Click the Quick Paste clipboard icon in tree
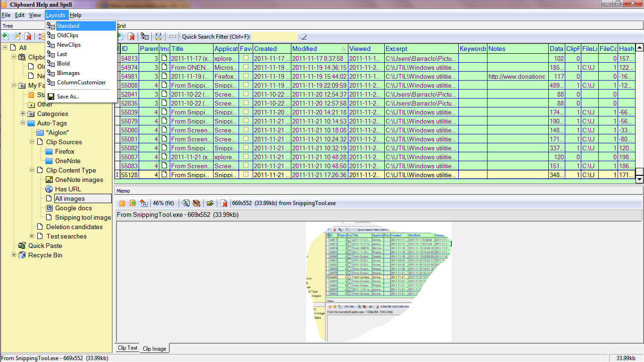The width and height of the screenshot is (644, 362). tap(22, 246)
